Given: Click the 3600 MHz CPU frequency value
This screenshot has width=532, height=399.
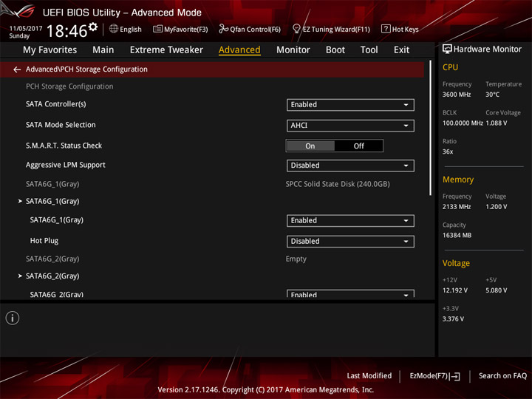Looking at the screenshot, I should point(457,95).
